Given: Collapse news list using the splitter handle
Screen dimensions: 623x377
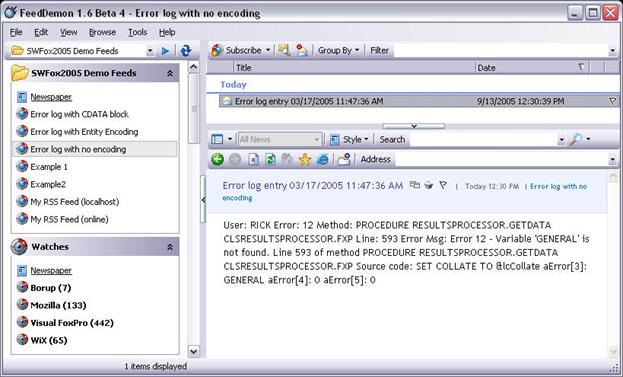Looking at the screenshot, I should click(x=414, y=126).
